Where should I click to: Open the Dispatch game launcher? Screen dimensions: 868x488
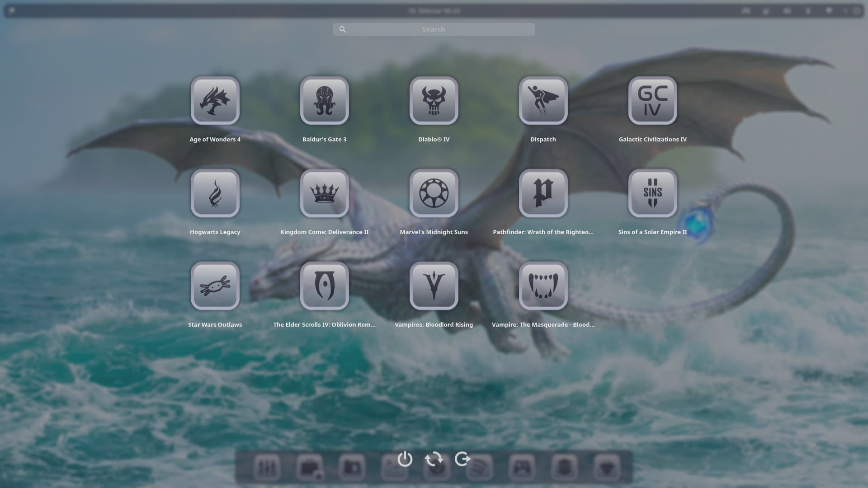543,100
